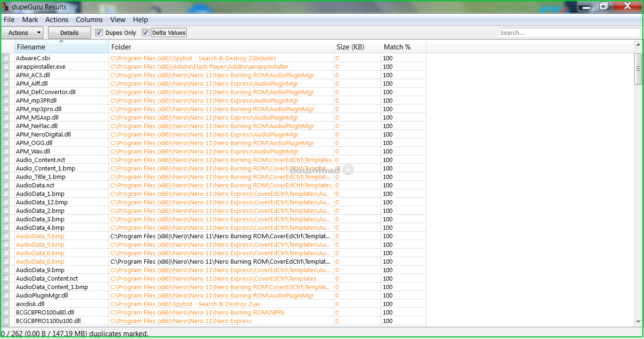Tick the APM_Wav.dll row checkbox
Screen dimensions: 644x339
[x=6, y=151]
